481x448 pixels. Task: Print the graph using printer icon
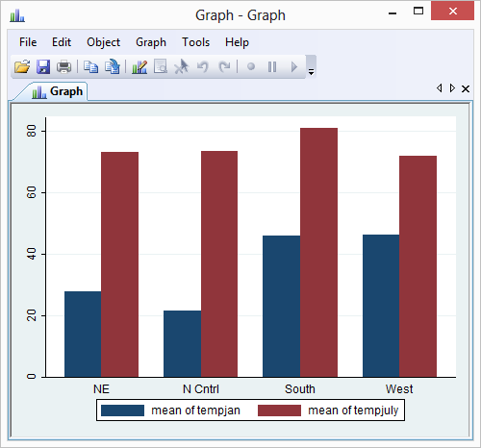pos(63,66)
